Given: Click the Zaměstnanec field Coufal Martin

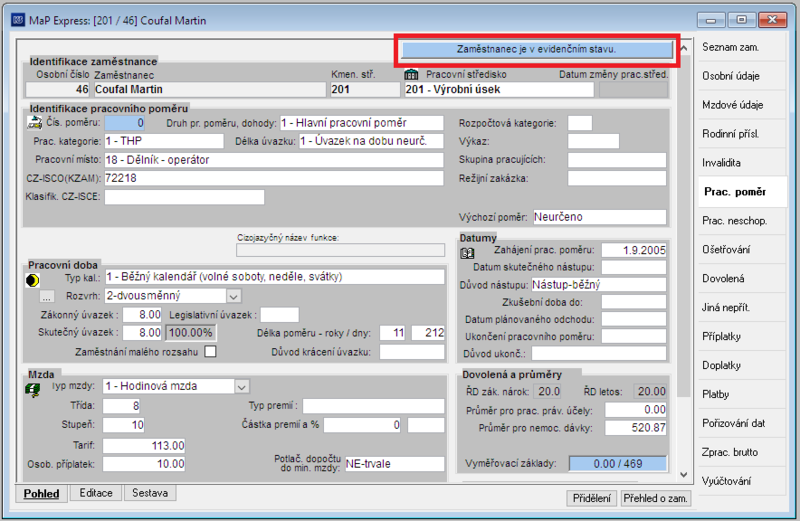Looking at the screenshot, I should (x=210, y=89).
